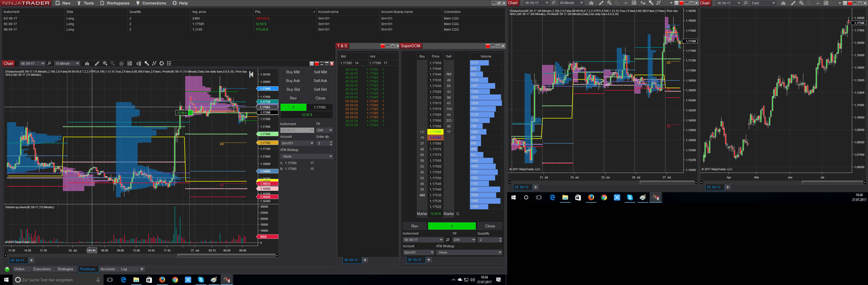The height and width of the screenshot is (285, 868).
Task: Open indicators in the 15 Minute chart
Action: (147, 63)
